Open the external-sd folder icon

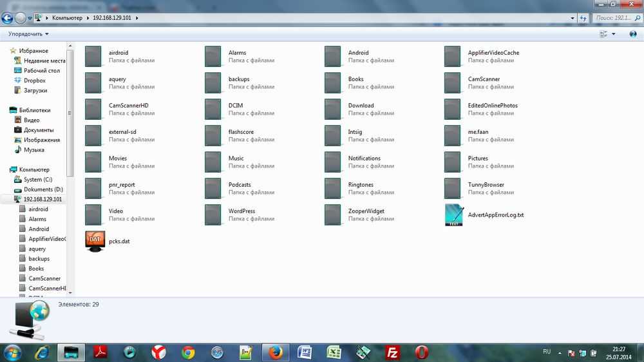(93, 136)
